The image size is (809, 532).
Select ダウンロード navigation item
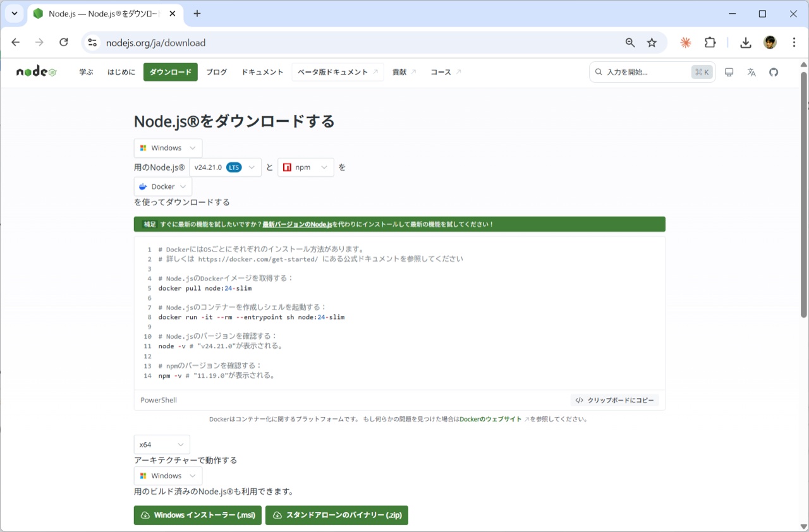coord(171,72)
